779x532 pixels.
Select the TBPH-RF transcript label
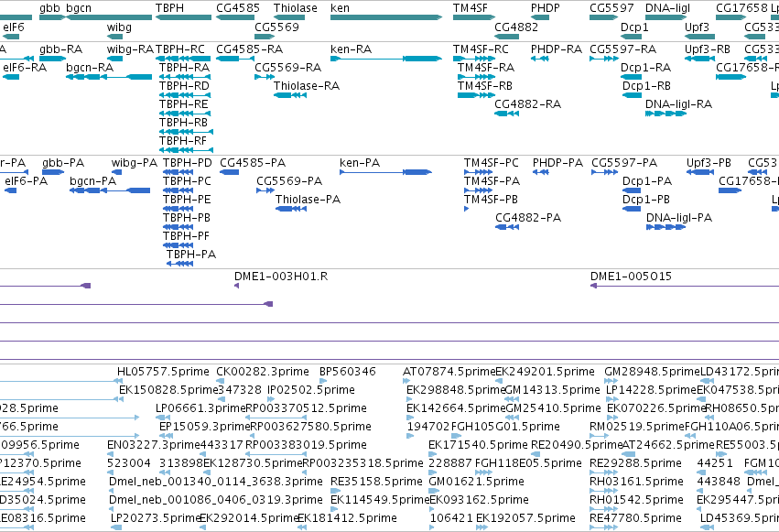click(183, 141)
